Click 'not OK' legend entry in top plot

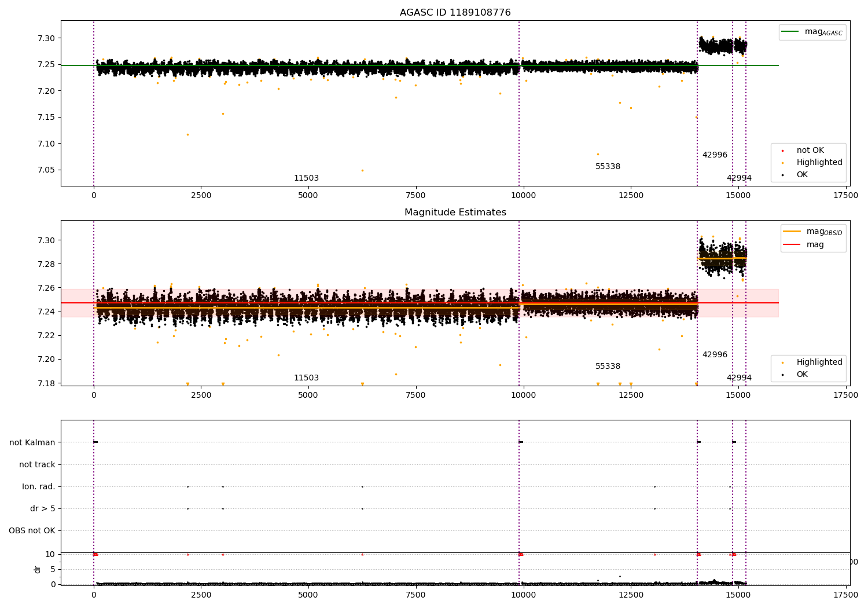pyautogui.click(x=810, y=151)
